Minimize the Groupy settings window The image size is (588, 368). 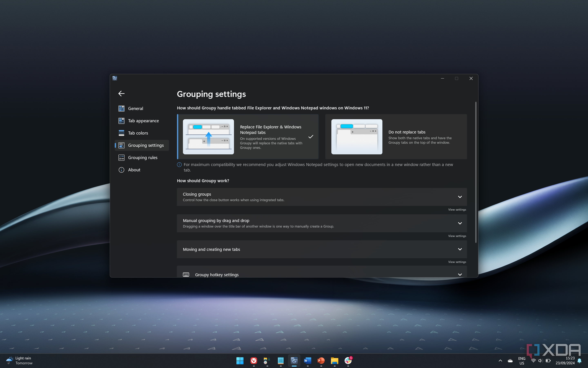pyautogui.click(x=442, y=78)
